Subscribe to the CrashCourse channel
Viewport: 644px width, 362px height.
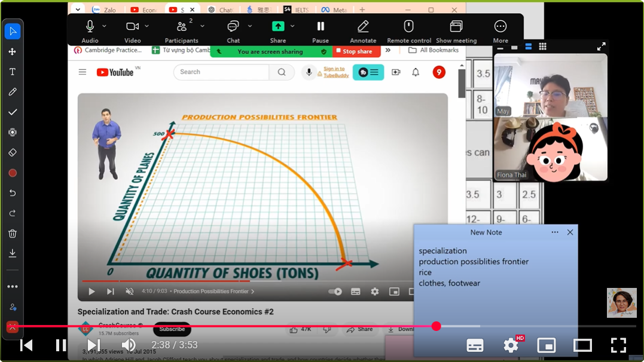tap(172, 329)
